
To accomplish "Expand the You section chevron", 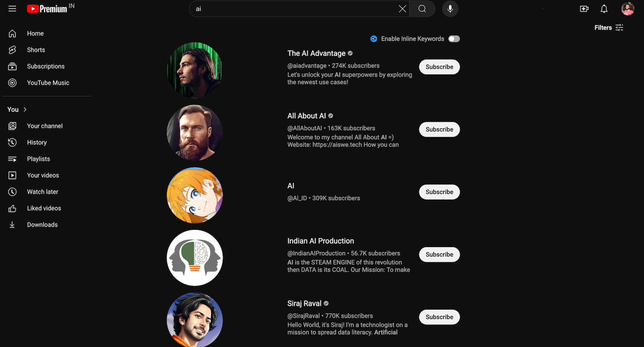I will [25, 109].
